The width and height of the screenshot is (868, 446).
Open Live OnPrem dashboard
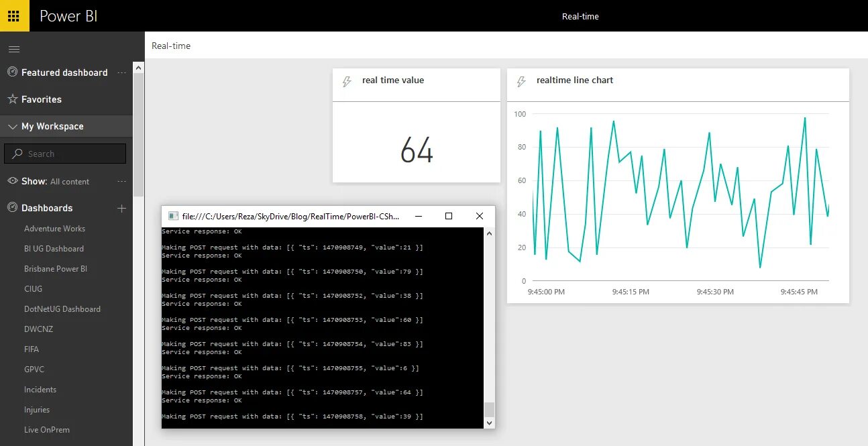(47, 430)
